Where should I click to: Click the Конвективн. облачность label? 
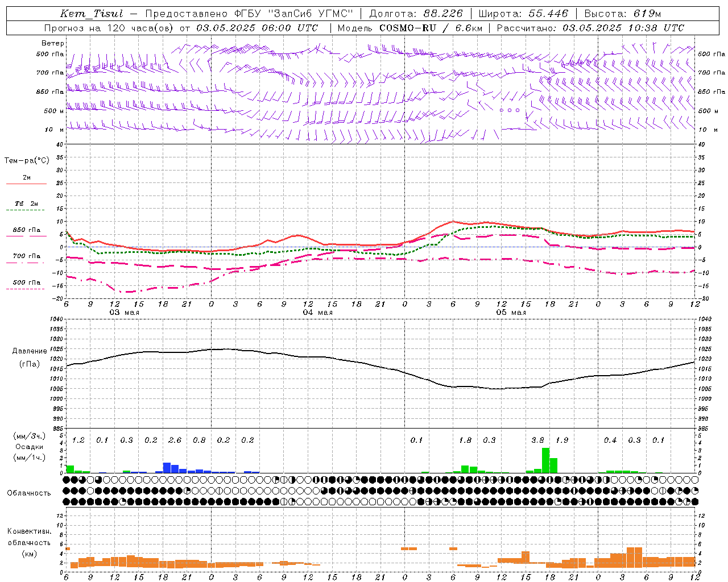tap(30, 537)
